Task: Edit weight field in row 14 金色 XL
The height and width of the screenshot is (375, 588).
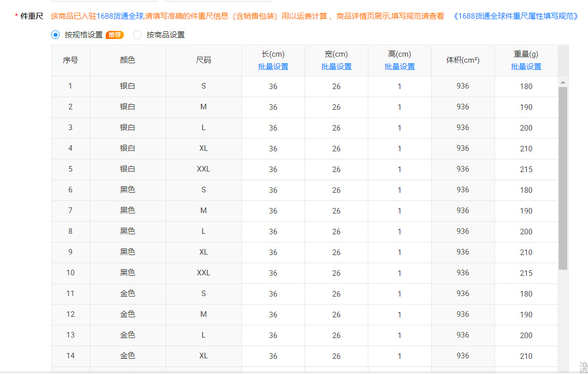Action: click(526, 356)
